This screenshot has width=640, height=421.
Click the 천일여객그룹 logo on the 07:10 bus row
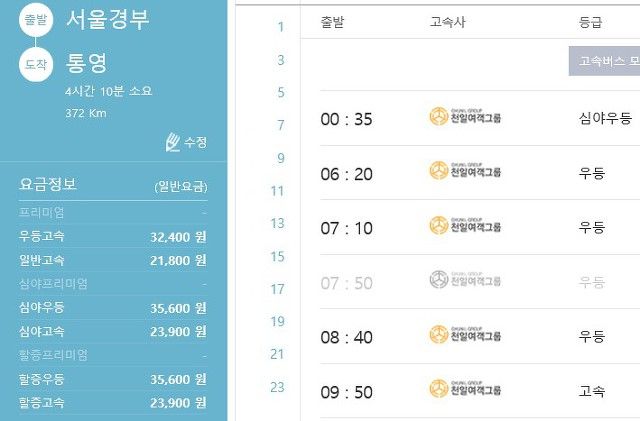pyautogui.click(x=465, y=225)
